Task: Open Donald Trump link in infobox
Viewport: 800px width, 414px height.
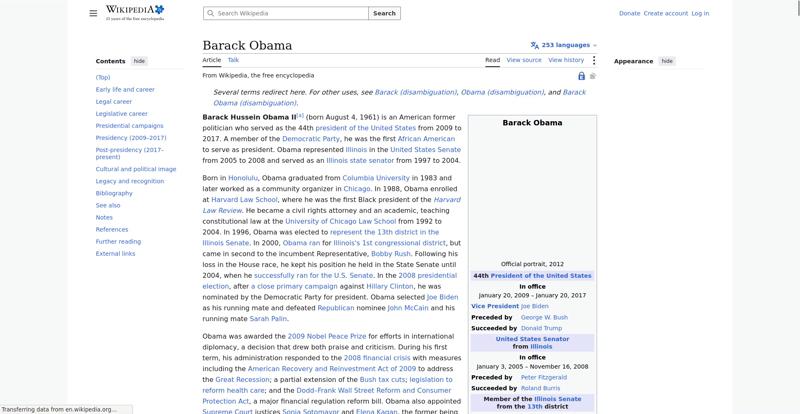Action: pyautogui.click(x=541, y=329)
